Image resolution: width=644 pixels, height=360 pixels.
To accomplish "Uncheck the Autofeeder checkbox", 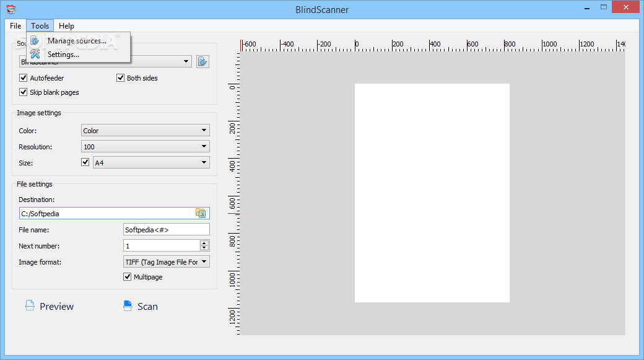I will (x=24, y=77).
